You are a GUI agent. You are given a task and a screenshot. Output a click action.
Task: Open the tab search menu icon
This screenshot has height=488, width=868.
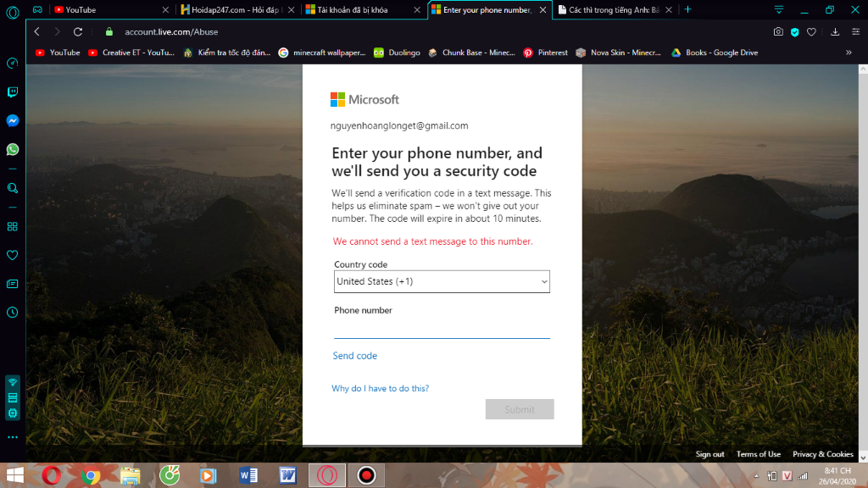tap(779, 9)
